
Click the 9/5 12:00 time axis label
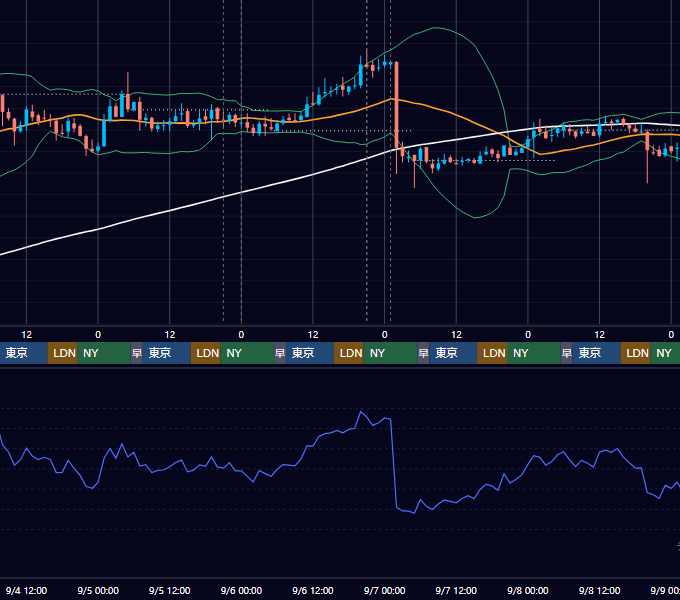tap(170, 590)
